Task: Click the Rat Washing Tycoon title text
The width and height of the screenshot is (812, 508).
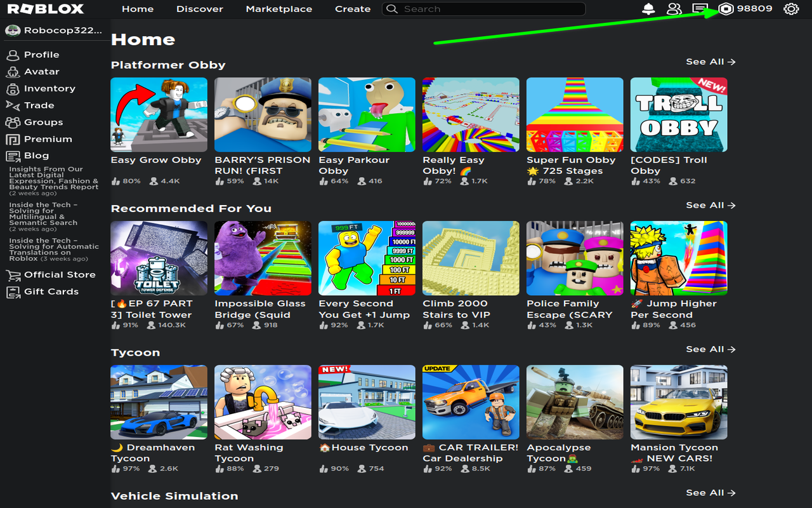Action: coord(249,453)
